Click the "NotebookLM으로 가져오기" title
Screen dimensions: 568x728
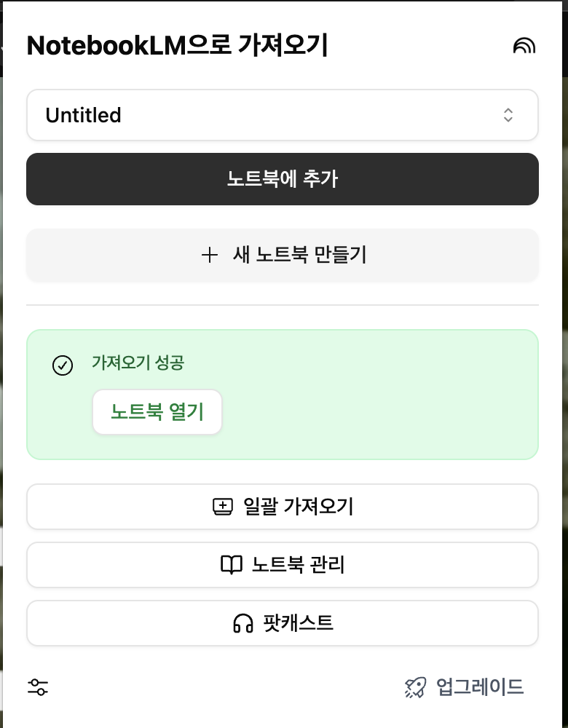pos(177,46)
